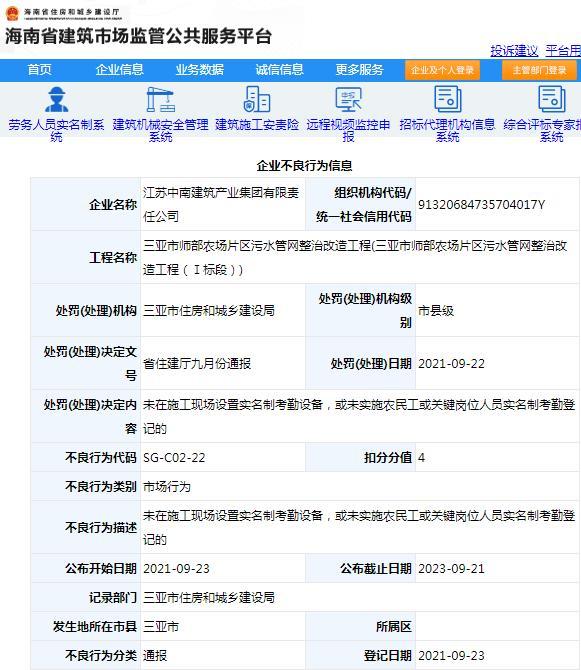Click the 不良行为描述 description text

click(x=359, y=528)
